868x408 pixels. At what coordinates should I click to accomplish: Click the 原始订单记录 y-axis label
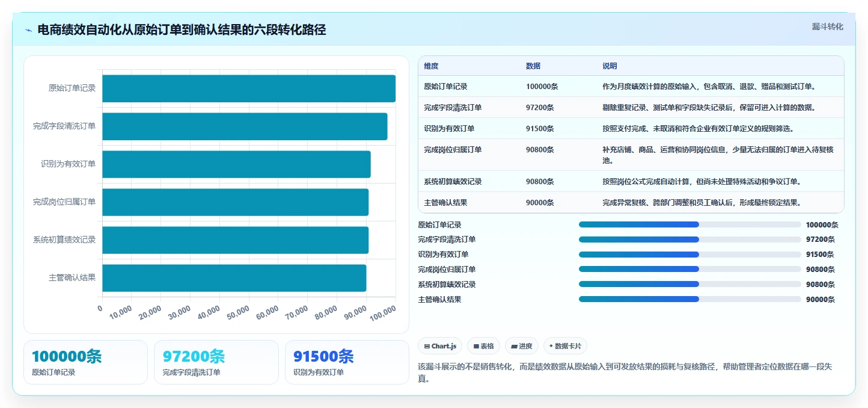tap(72, 88)
